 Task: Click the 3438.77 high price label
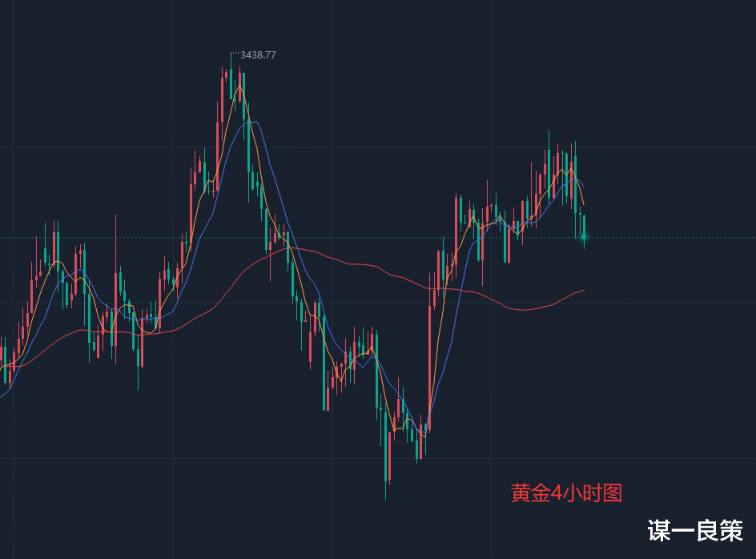(258, 55)
